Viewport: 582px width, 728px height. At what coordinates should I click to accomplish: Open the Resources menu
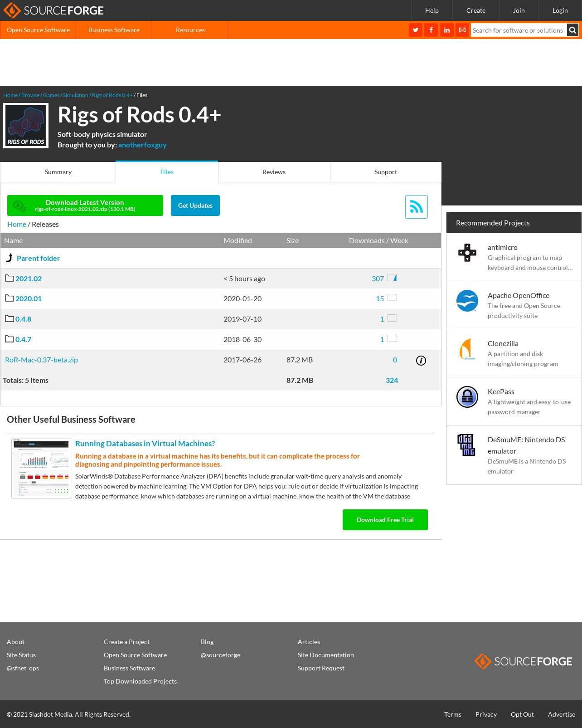point(190,30)
